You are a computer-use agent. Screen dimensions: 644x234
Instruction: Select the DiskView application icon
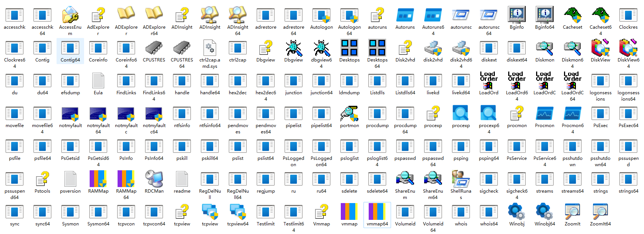coord(600,48)
